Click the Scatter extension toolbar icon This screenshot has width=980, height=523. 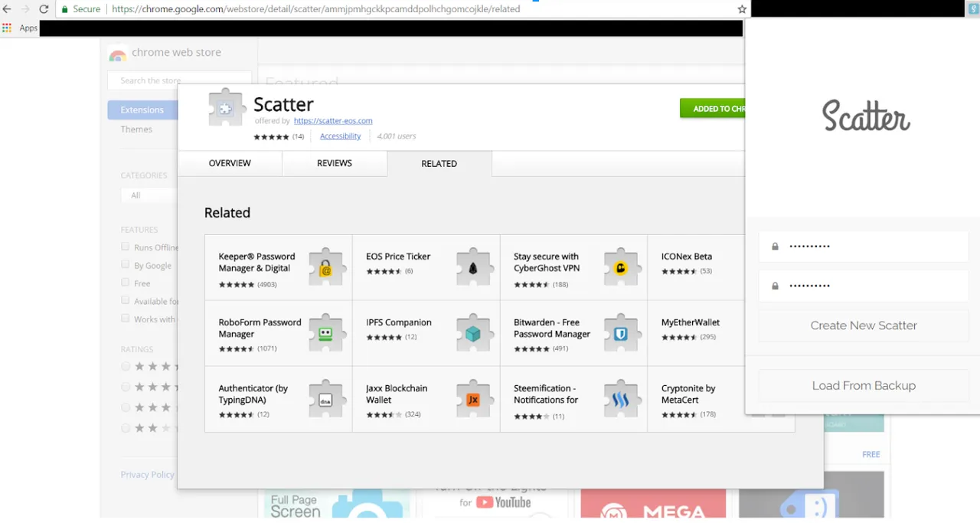point(973,8)
